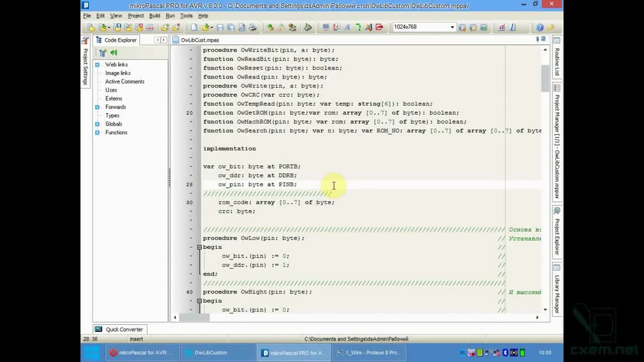Image resolution: width=644 pixels, height=362 pixels.
Task: Click the blue Help question mark icon
Action: pyautogui.click(x=540, y=28)
